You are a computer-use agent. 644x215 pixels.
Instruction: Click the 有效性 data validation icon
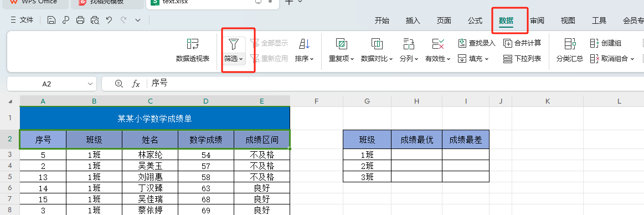(x=438, y=44)
